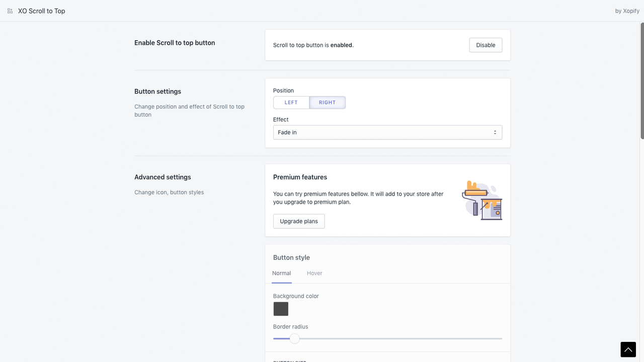
Task: Click the Border radius slider handle
Action: (x=294, y=338)
